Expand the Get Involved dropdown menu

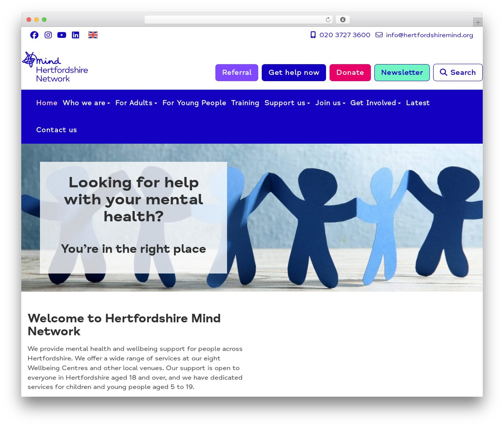click(x=376, y=103)
